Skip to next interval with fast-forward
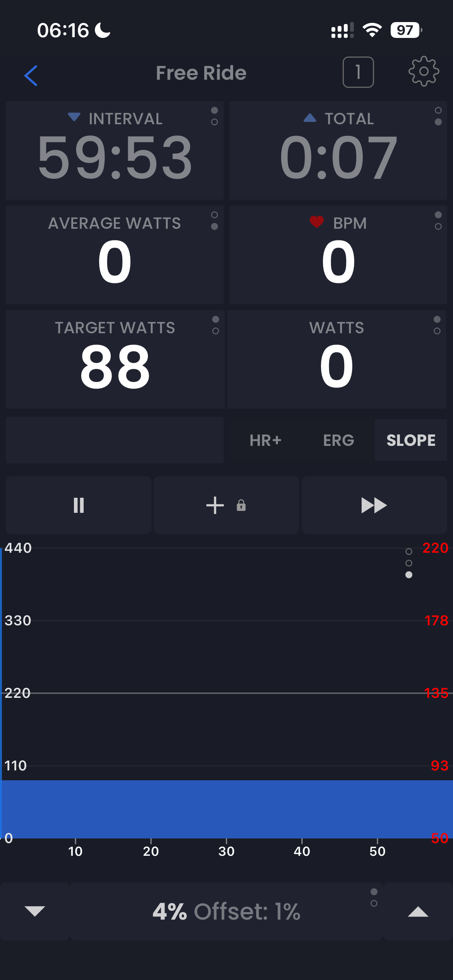This screenshot has height=980, width=453. pos(374,505)
